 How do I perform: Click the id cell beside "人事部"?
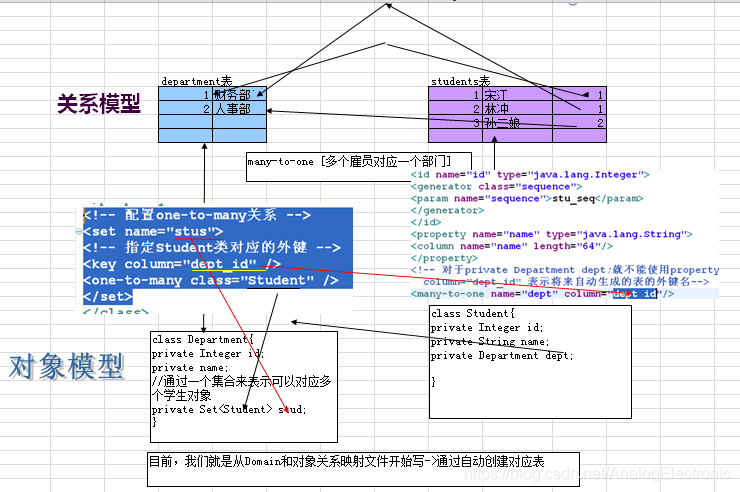click(185, 109)
